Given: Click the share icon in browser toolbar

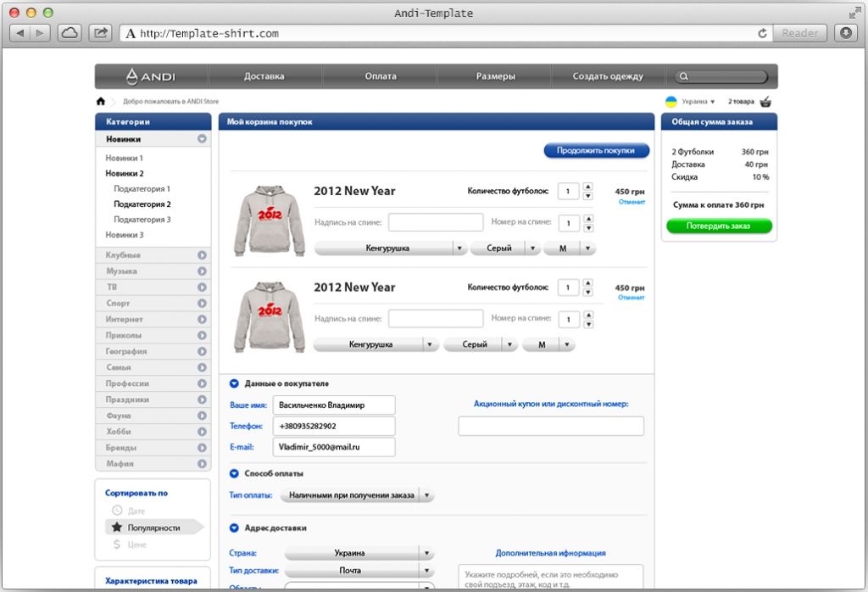Looking at the screenshot, I should [100, 33].
